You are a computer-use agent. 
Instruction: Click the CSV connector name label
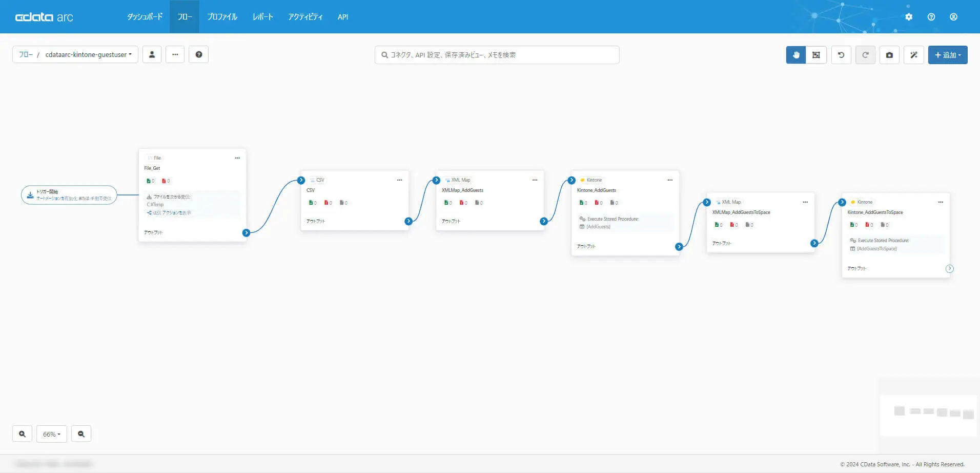[x=311, y=190]
